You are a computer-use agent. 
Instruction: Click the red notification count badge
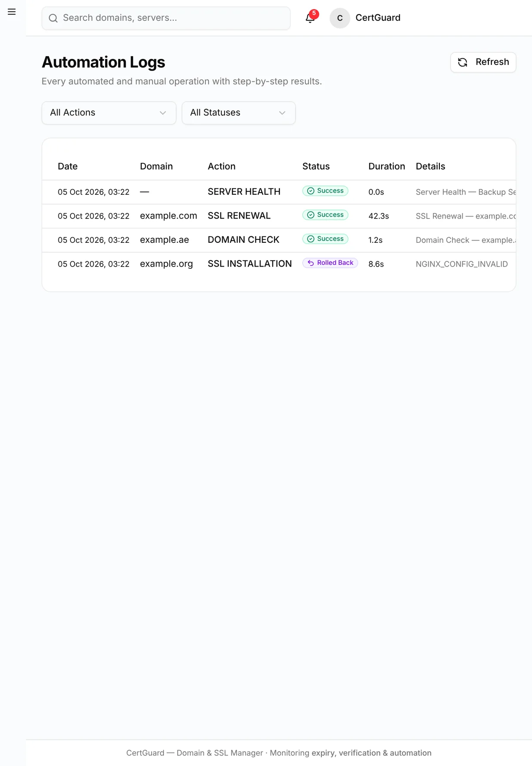point(314,14)
